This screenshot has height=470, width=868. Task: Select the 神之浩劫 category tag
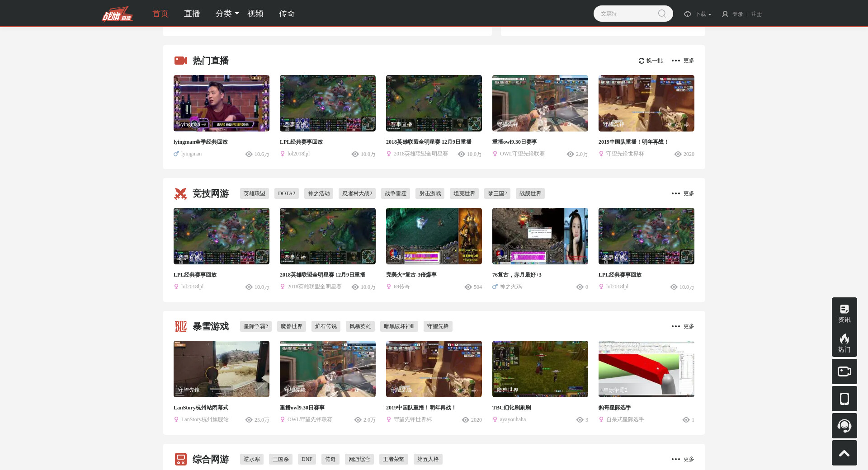[x=319, y=193]
